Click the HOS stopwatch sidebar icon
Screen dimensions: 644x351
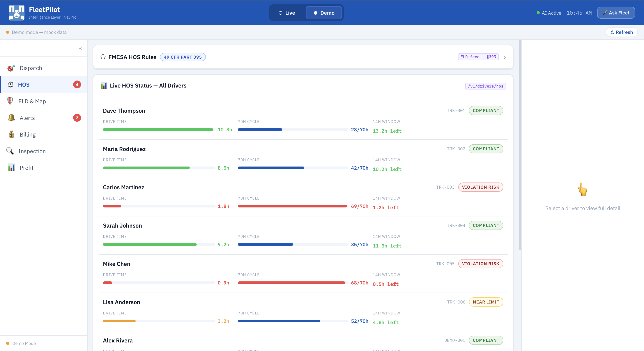click(11, 85)
